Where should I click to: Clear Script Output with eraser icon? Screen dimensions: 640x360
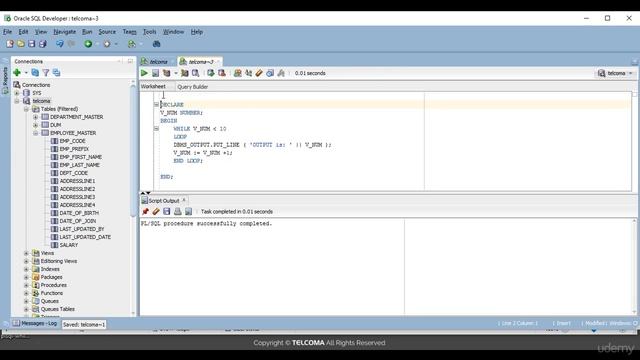coord(156,211)
